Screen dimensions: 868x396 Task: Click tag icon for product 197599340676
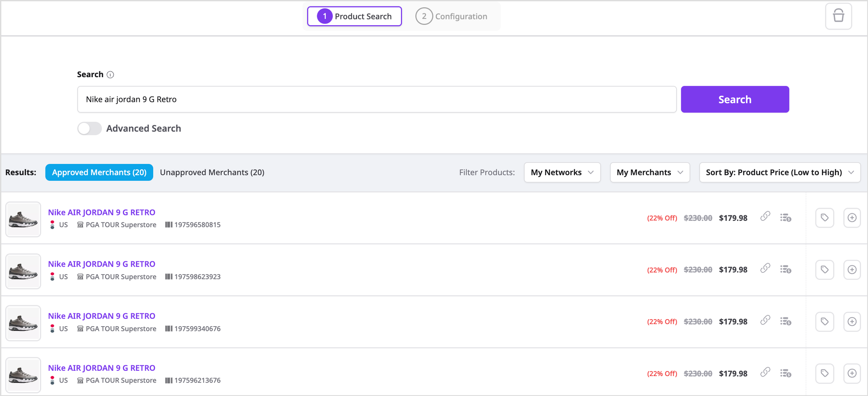point(825,321)
